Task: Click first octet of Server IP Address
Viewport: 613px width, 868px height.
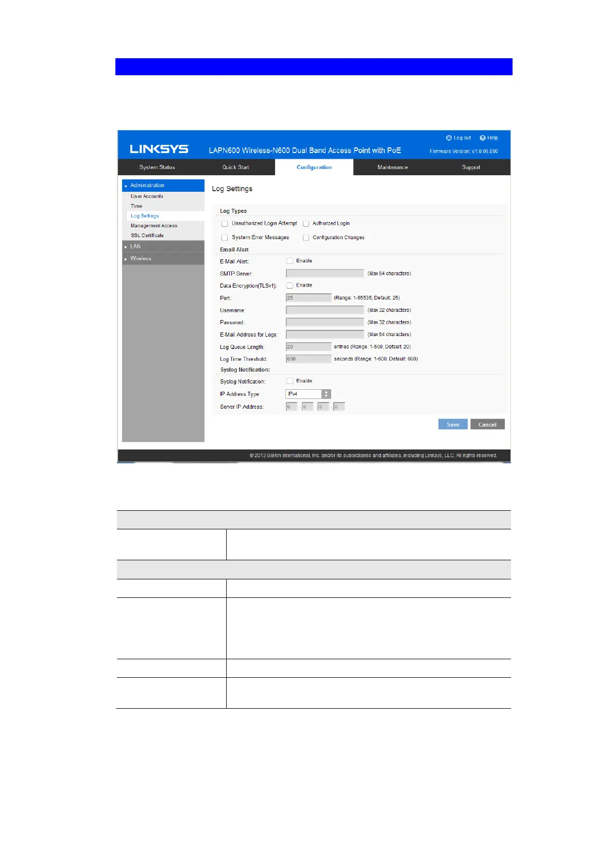Action: pyautogui.click(x=292, y=407)
